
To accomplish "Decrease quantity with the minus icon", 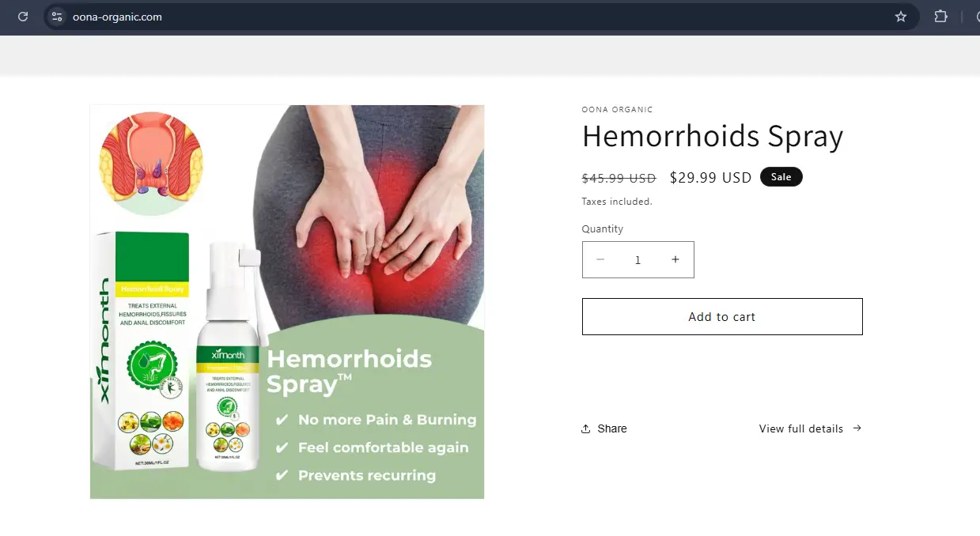I will point(600,259).
